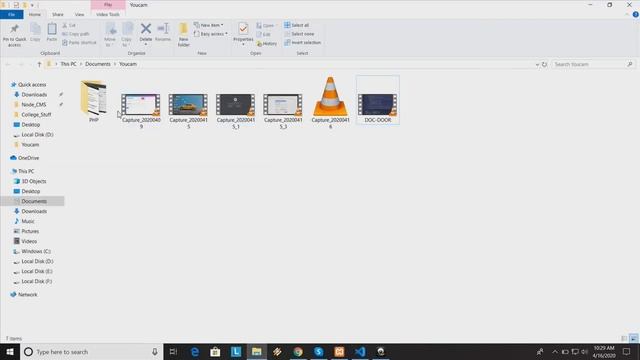Image resolution: width=640 pixels, height=360 pixels.
Task: Click Pin to Quick access in ribbon
Action: coord(14,35)
